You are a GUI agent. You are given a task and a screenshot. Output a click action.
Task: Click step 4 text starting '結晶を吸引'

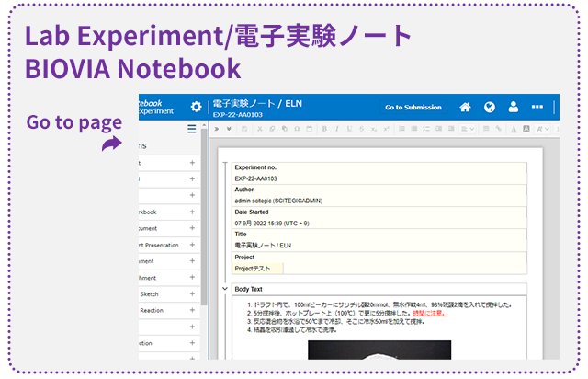[295, 330]
